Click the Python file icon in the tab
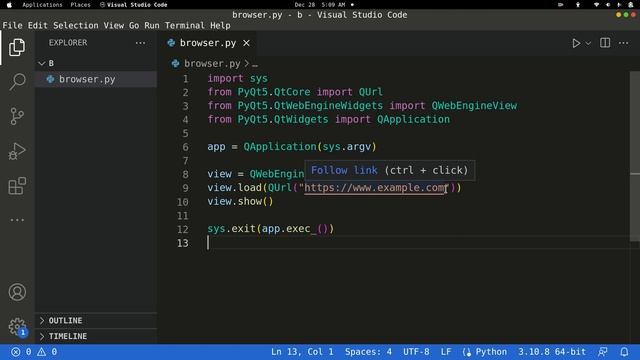Screen dimensions: 640x360 171,43
